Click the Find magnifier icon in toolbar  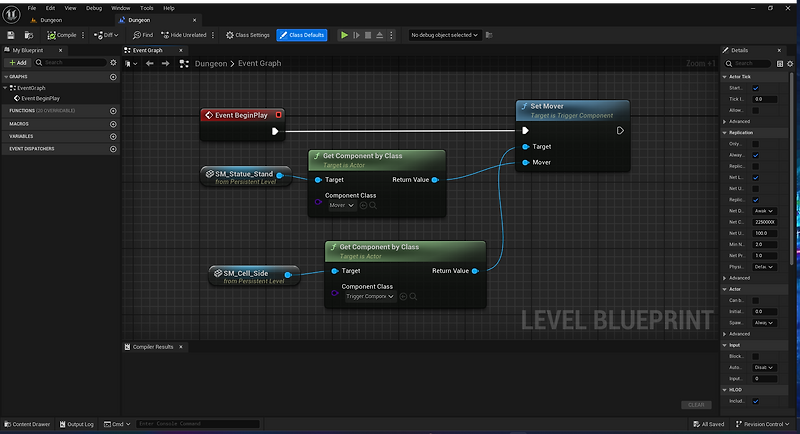pyautogui.click(x=135, y=35)
